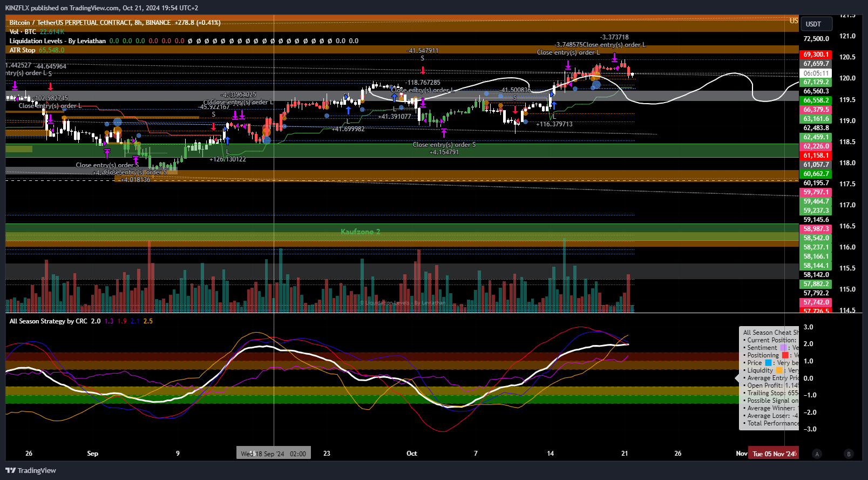Click the B scale button in corner
The image size is (868, 480).
[849, 454]
